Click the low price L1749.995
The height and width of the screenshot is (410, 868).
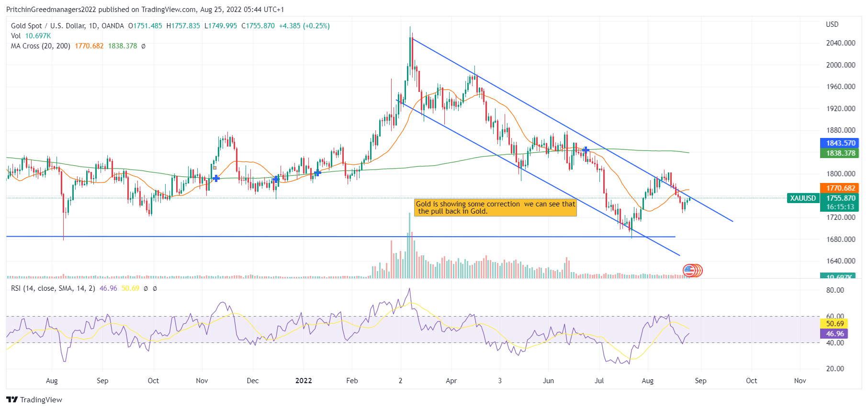(221, 26)
